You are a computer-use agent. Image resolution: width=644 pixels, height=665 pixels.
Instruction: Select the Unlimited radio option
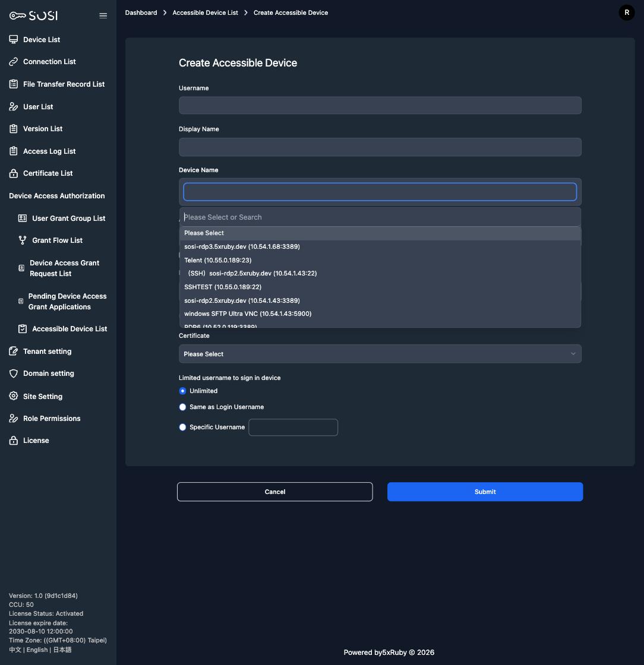tap(182, 391)
